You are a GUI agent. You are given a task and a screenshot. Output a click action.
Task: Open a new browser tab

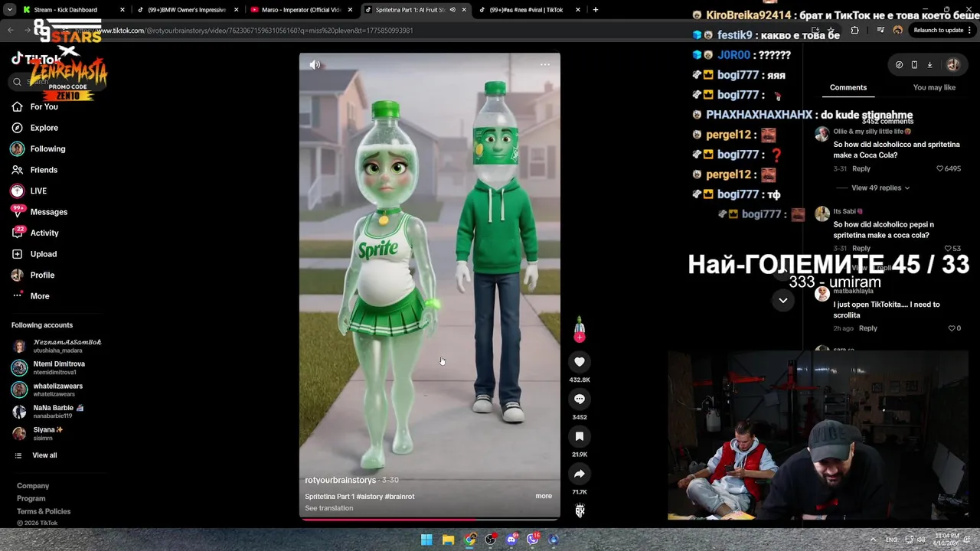point(596,10)
